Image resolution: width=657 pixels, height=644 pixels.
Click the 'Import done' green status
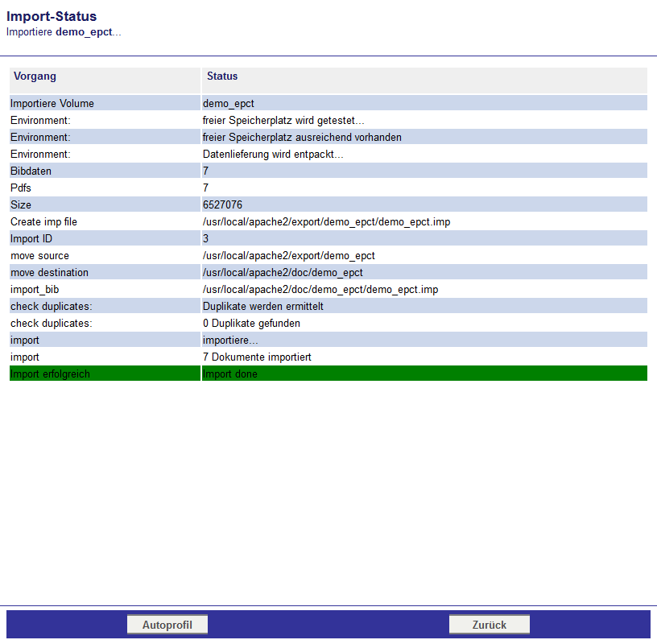[x=424, y=374]
